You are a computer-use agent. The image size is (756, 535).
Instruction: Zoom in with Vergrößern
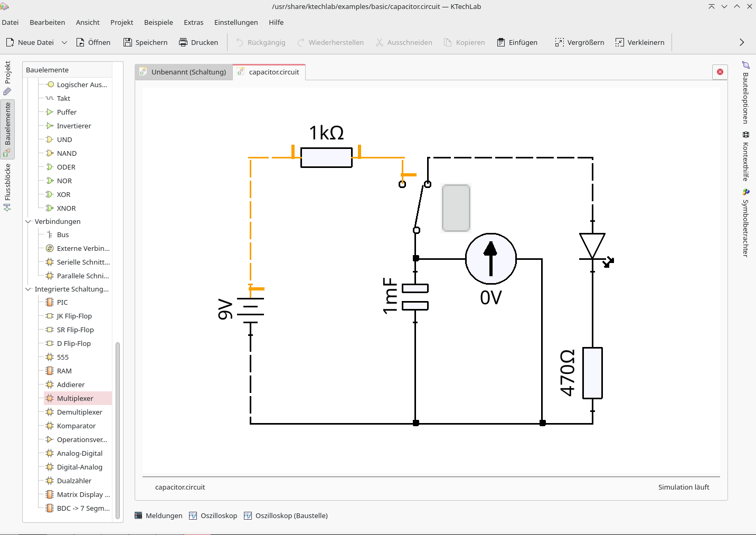point(580,42)
